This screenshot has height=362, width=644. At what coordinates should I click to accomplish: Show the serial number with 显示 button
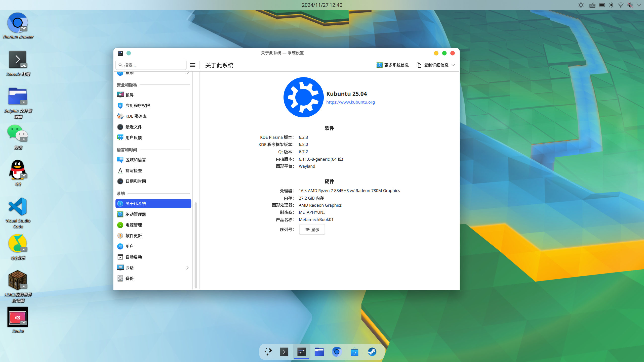312,230
